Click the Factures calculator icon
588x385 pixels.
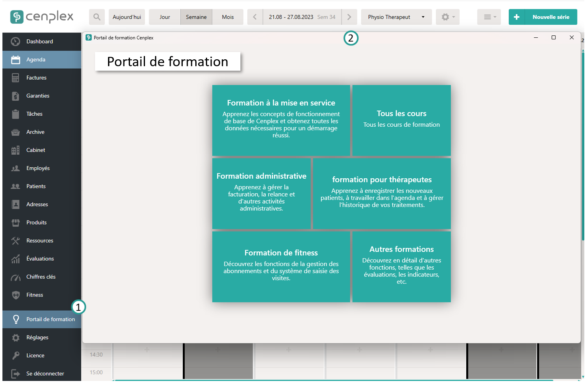[15, 78]
